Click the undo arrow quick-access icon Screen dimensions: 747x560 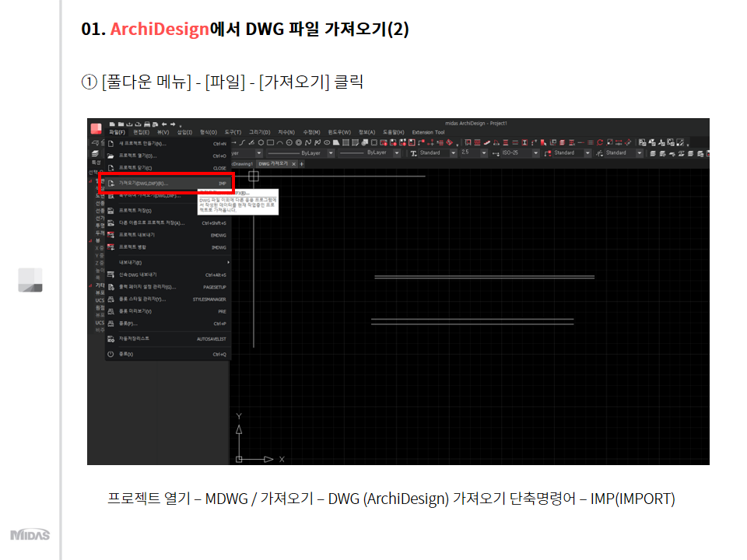(x=164, y=124)
